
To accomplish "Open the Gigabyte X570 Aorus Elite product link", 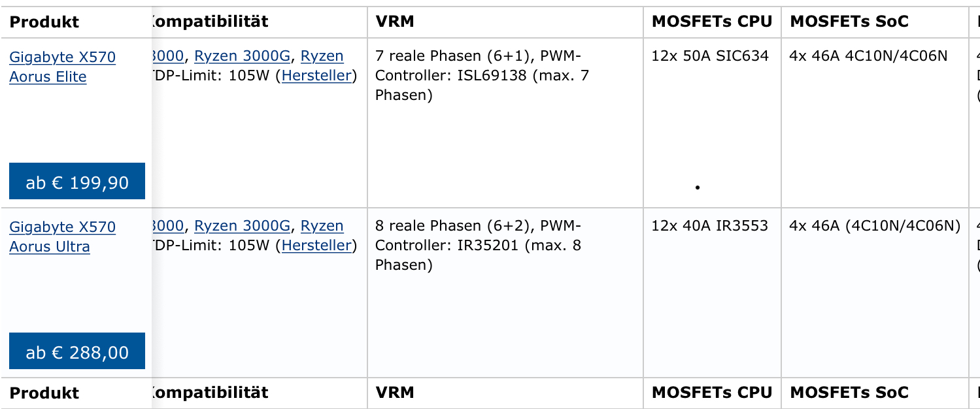I will (62, 67).
